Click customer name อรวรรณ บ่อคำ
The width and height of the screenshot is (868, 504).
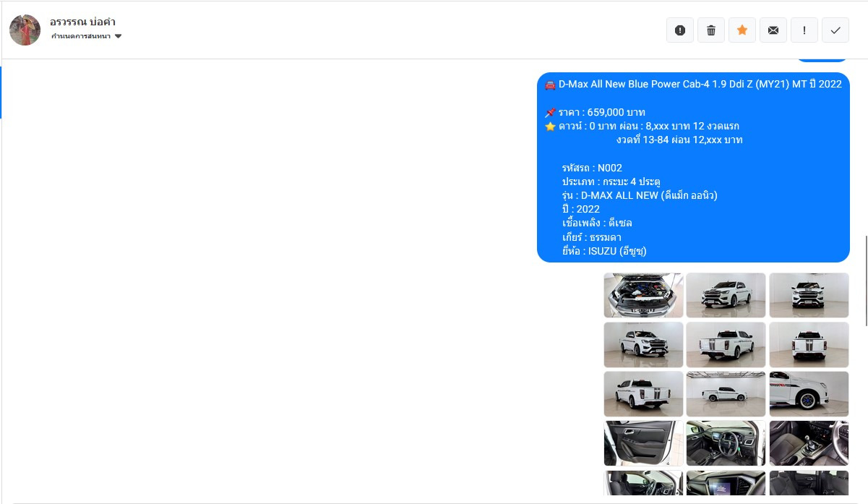[82, 22]
